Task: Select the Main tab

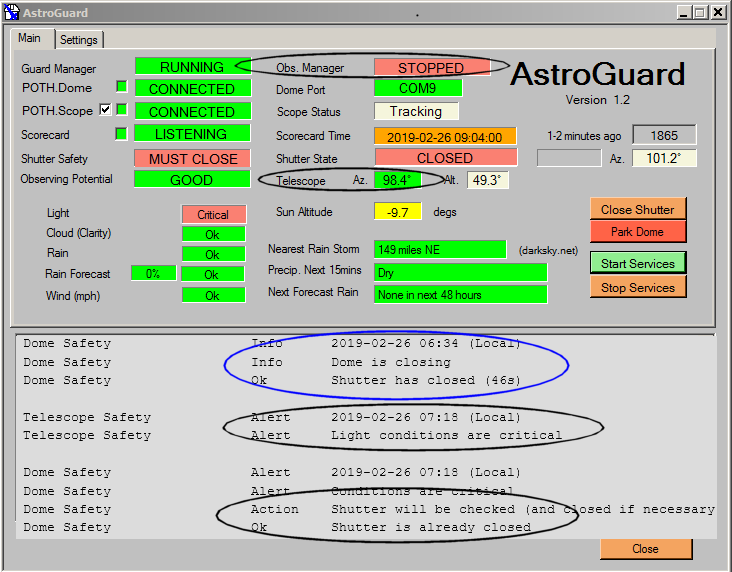Action: [30, 38]
